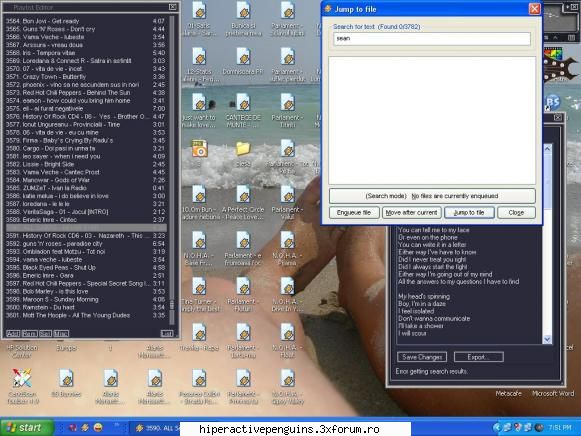Select the highlighted current track row 3590
Image resolution: width=581 pixels, height=436 pixels.
point(86,228)
